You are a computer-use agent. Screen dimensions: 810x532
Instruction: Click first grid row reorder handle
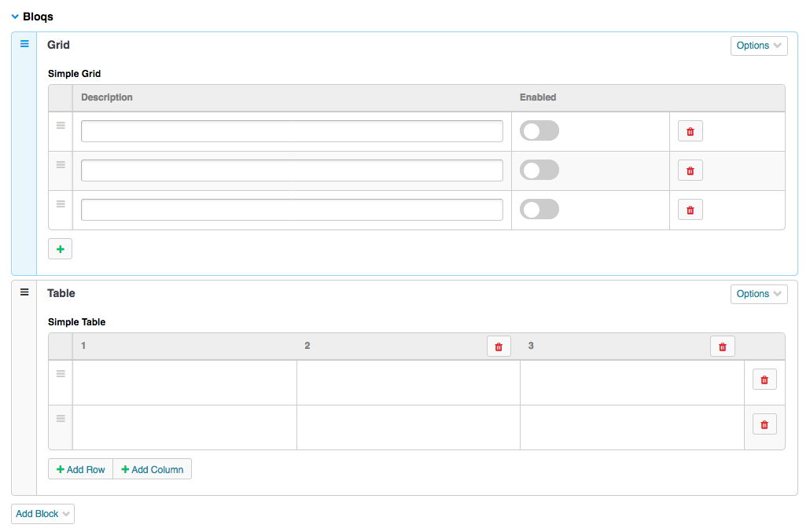pos(61,126)
